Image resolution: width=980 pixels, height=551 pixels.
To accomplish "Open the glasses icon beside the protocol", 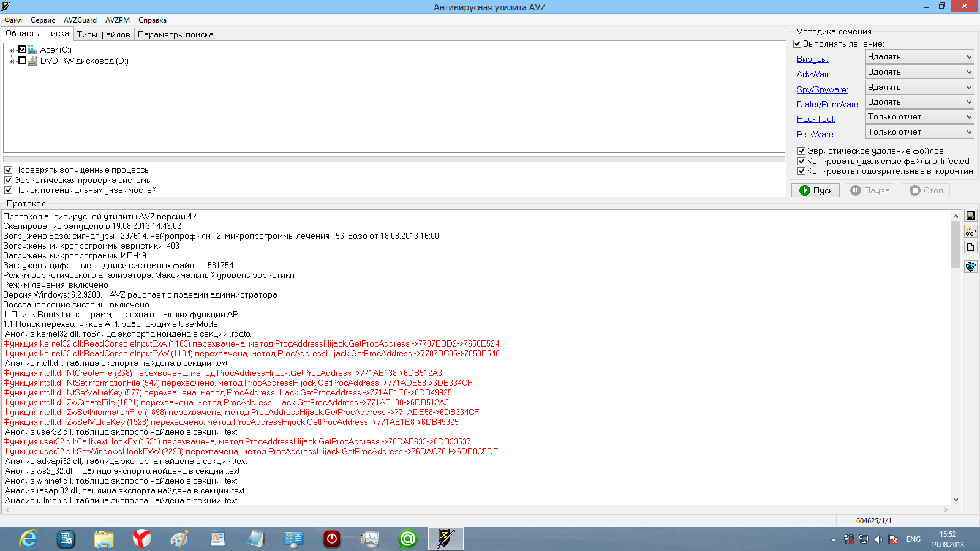I will point(971,231).
